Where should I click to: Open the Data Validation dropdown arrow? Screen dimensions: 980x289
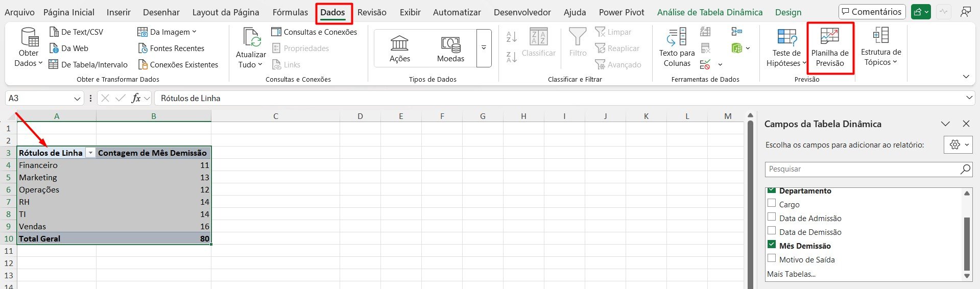(x=720, y=64)
